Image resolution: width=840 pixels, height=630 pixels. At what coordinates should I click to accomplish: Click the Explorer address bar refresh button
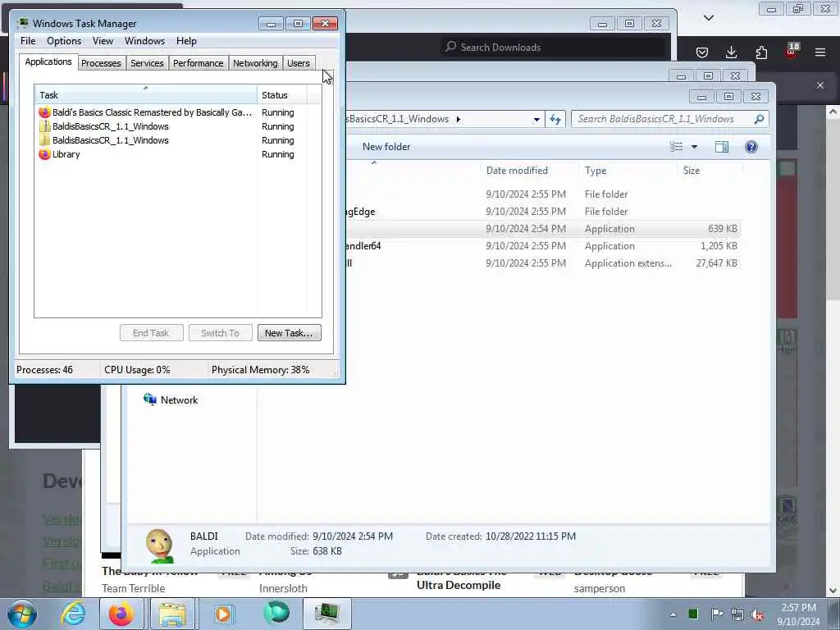555,119
